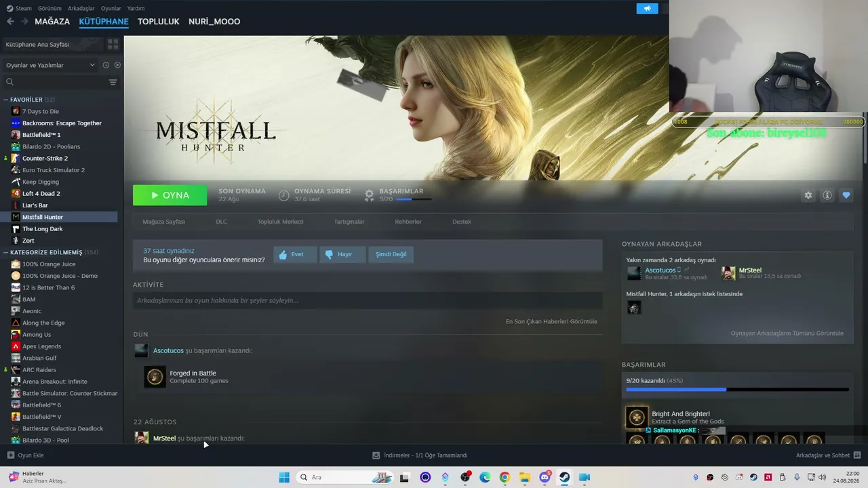868x488 pixels.
Task: Choose Hayır for game recommendation
Action: [342, 254]
